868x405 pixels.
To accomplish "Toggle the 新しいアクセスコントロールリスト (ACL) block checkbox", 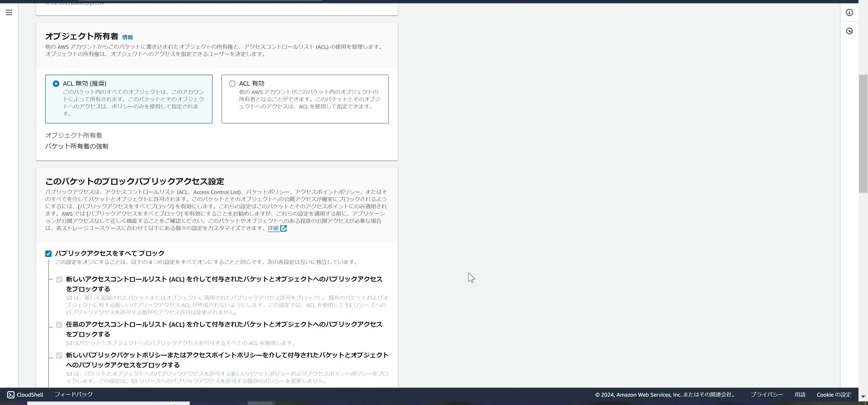I will pos(59,279).
